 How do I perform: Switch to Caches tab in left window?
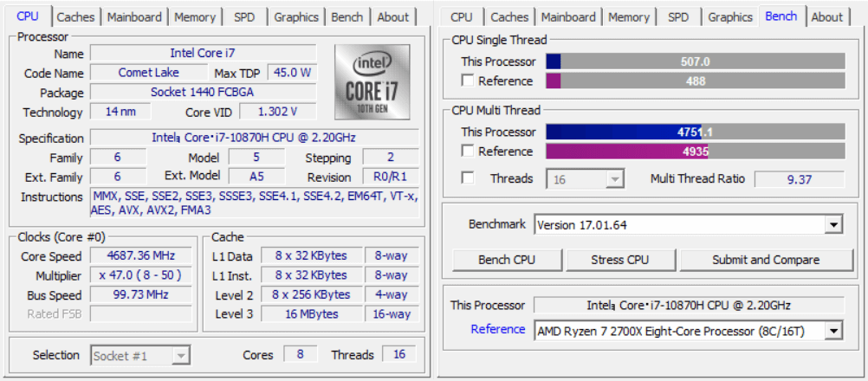(75, 17)
